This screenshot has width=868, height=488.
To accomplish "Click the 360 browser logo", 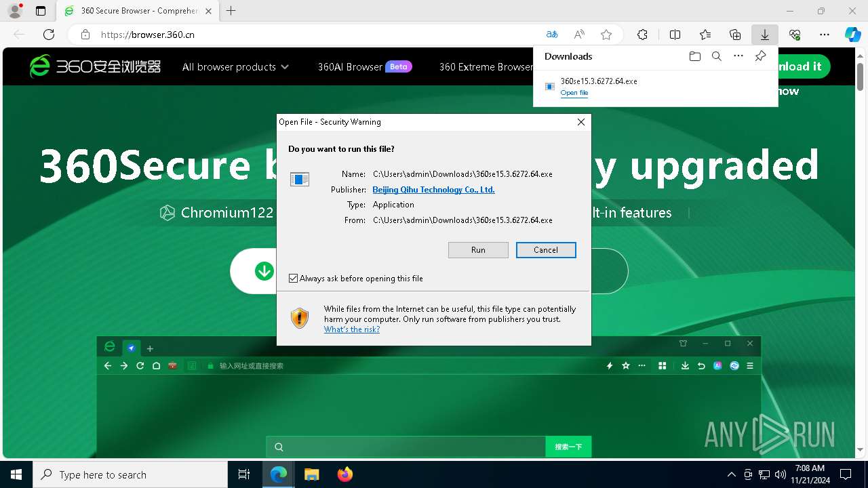I will [x=95, y=66].
